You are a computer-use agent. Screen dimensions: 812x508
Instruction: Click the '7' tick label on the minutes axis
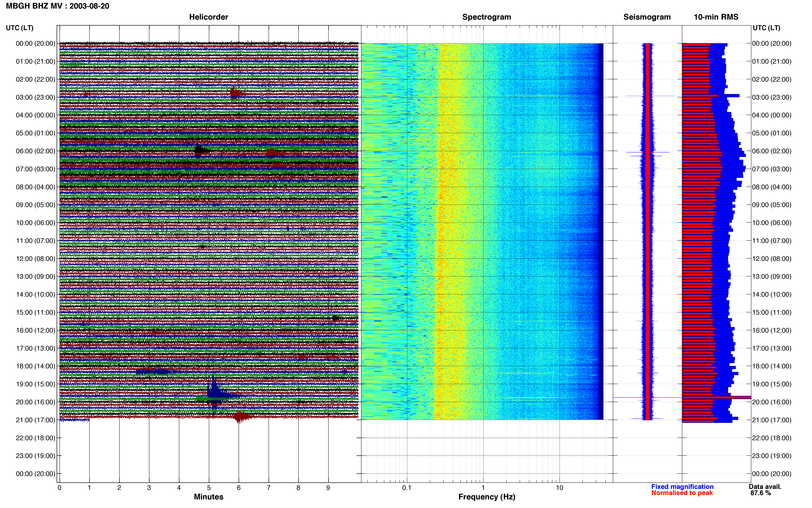coord(269,487)
